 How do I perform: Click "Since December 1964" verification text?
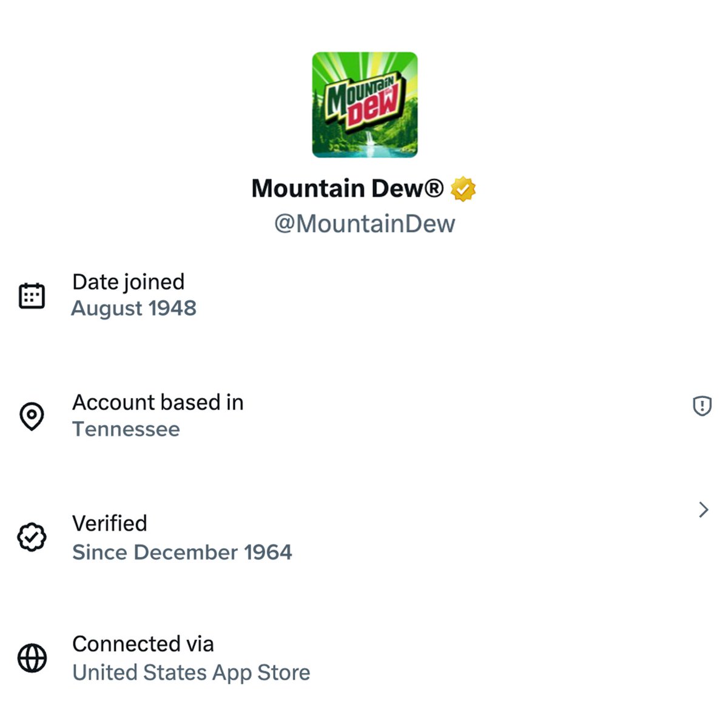182,552
